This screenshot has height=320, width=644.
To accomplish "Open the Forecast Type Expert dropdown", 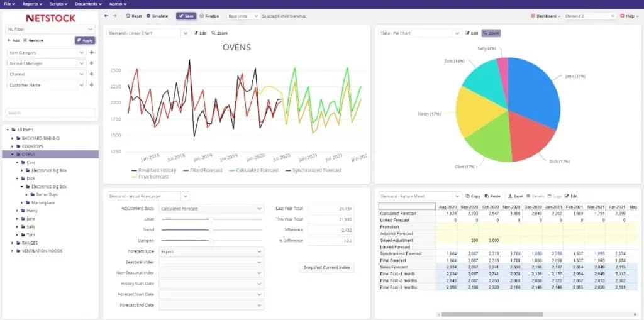I will tap(211, 251).
